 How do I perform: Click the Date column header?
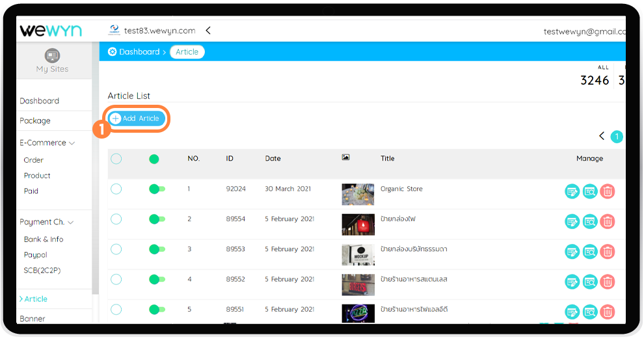[273, 159]
